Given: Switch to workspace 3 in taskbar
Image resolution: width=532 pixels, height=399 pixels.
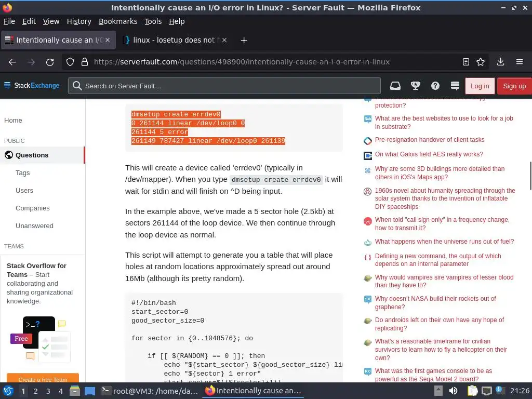Looking at the screenshot, I should point(48,391).
